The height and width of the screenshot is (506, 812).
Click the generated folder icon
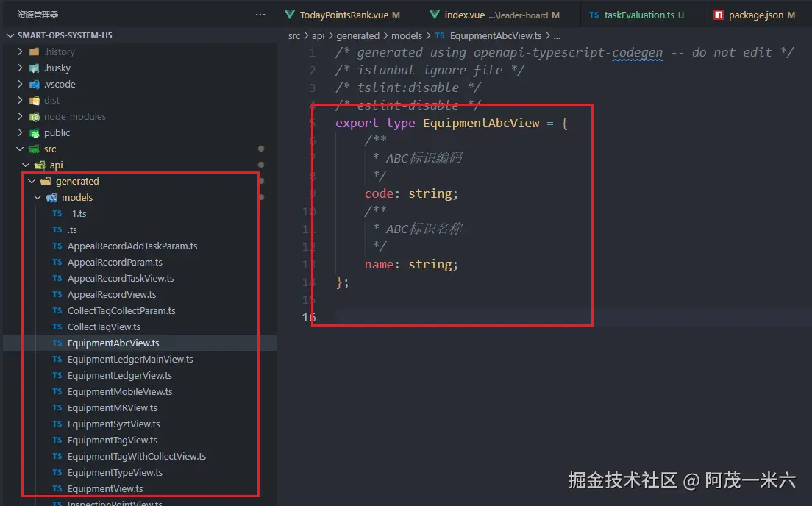coord(46,181)
